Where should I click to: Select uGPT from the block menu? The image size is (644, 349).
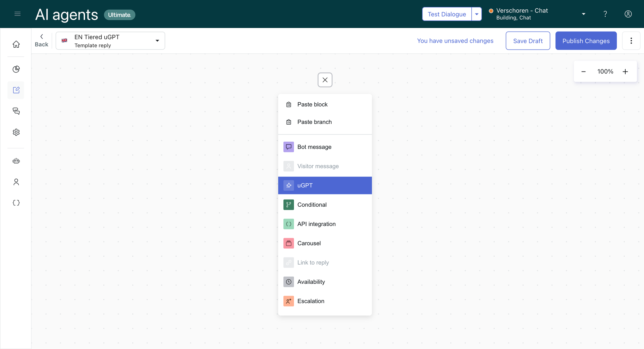coord(325,185)
